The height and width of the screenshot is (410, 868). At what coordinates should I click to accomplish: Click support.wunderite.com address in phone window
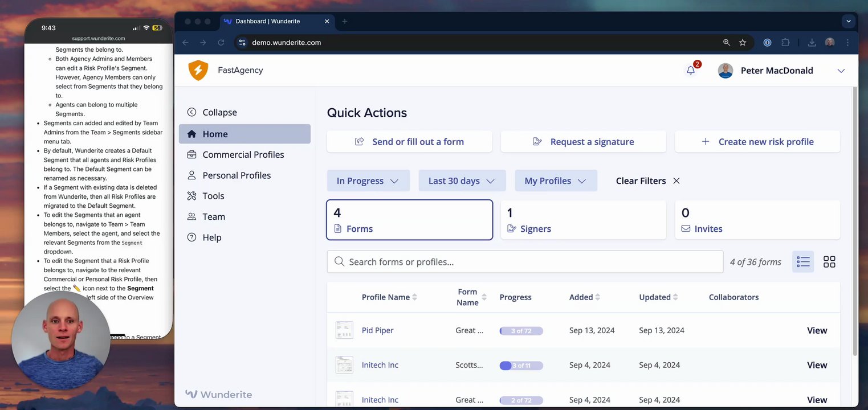coord(99,39)
